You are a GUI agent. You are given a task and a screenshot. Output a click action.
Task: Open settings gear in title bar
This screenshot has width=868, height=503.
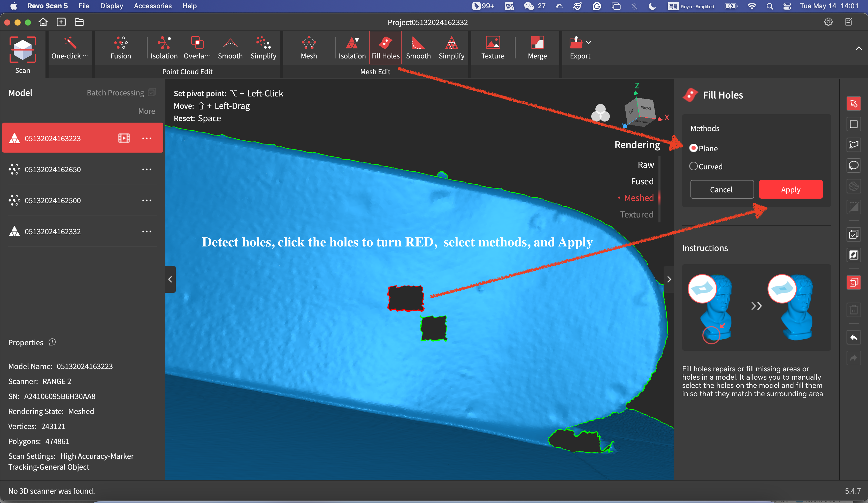point(828,22)
